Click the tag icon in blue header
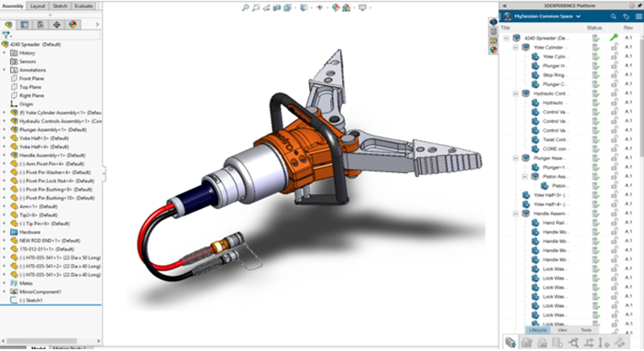This screenshot has width=644, height=351. tap(626, 16)
